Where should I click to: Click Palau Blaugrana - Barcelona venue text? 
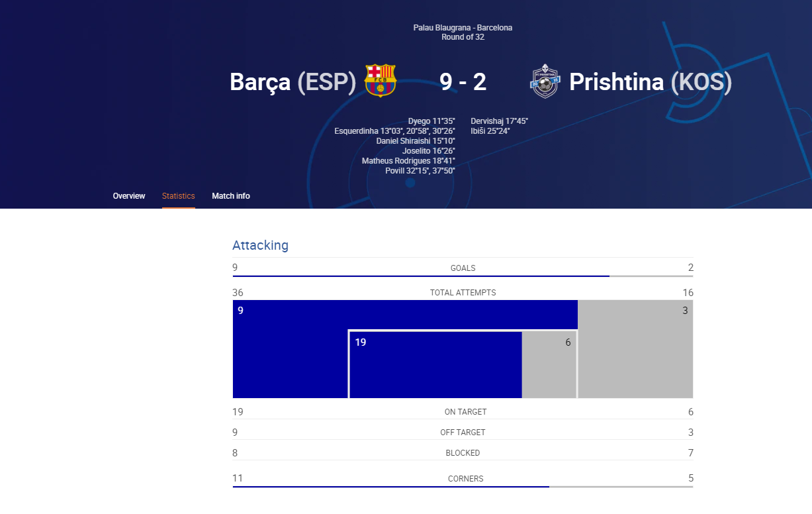463,28
